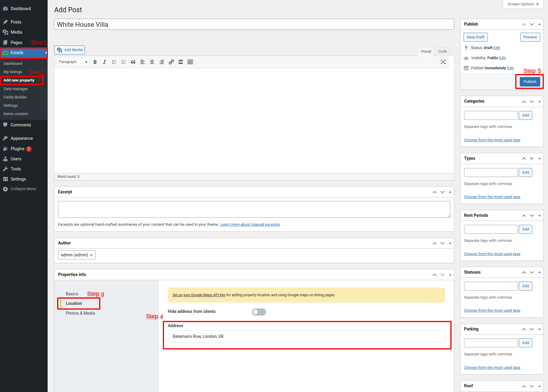The image size is (548, 392).
Task: Insert a Read More tag
Action: (x=181, y=62)
